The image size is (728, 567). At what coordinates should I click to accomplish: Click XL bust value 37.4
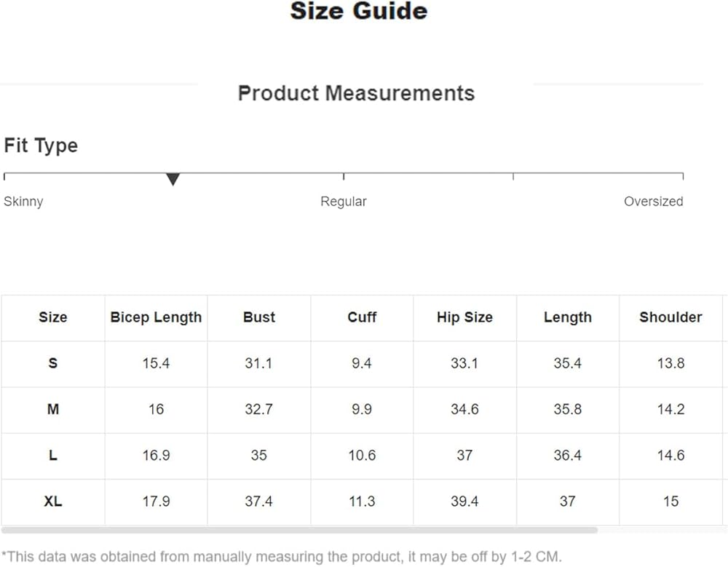click(258, 501)
